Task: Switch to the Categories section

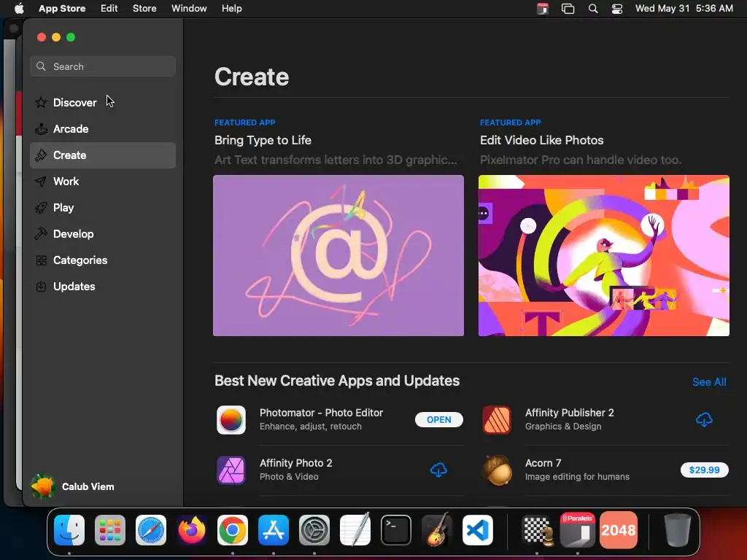Action: (103, 260)
